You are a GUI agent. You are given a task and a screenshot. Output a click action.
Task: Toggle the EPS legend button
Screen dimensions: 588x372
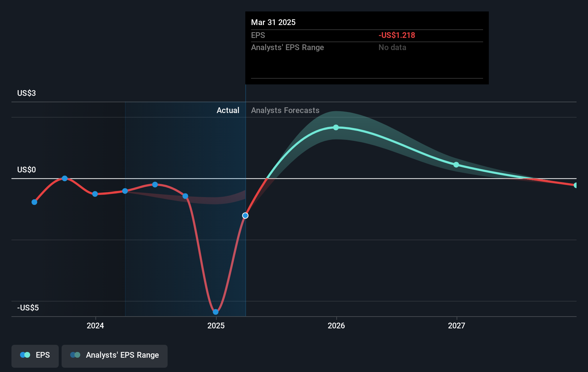(35, 356)
